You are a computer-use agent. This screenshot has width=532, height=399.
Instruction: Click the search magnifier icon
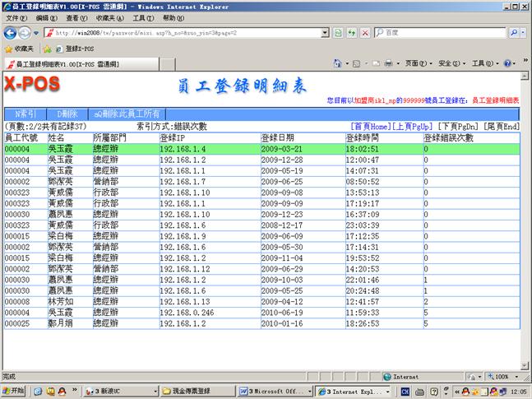pyautogui.click(x=513, y=33)
